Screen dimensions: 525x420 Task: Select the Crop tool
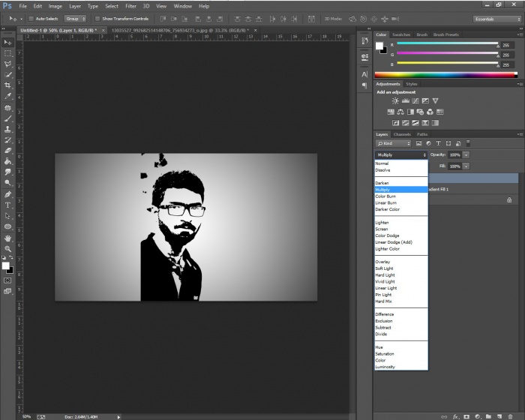8,85
